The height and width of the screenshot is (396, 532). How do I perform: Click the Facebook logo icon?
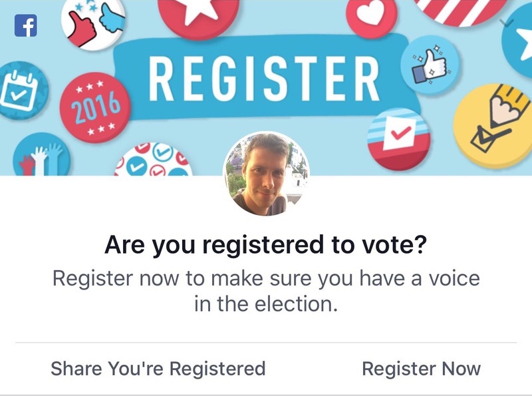click(x=25, y=26)
